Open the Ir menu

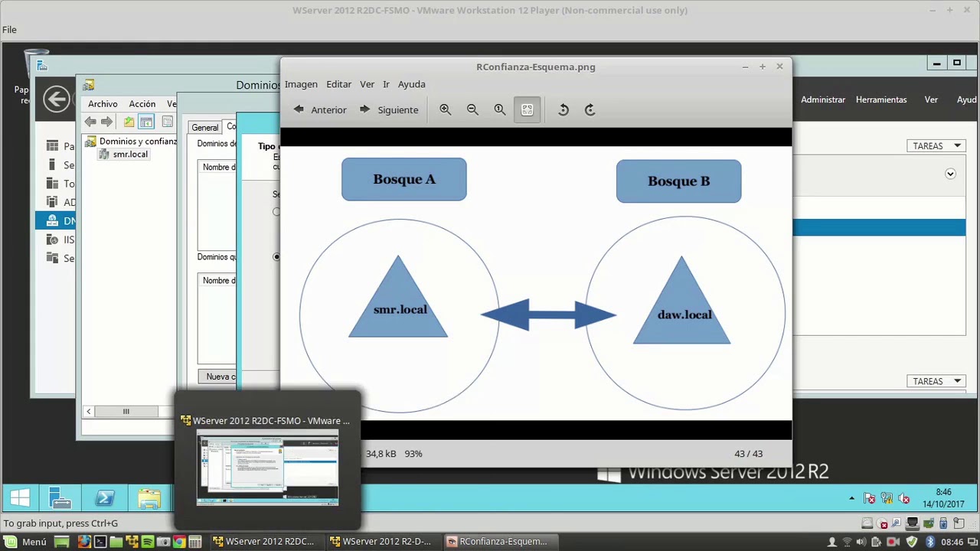tap(386, 84)
